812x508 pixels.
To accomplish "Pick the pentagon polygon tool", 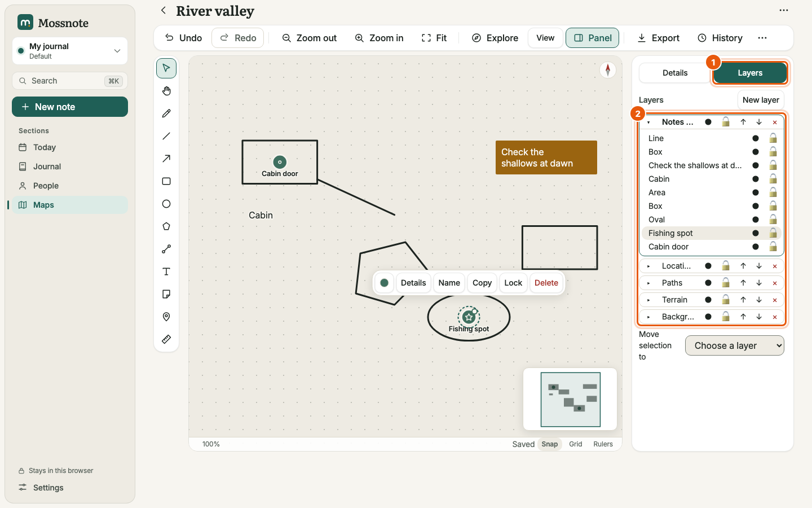I will coord(166,226).
